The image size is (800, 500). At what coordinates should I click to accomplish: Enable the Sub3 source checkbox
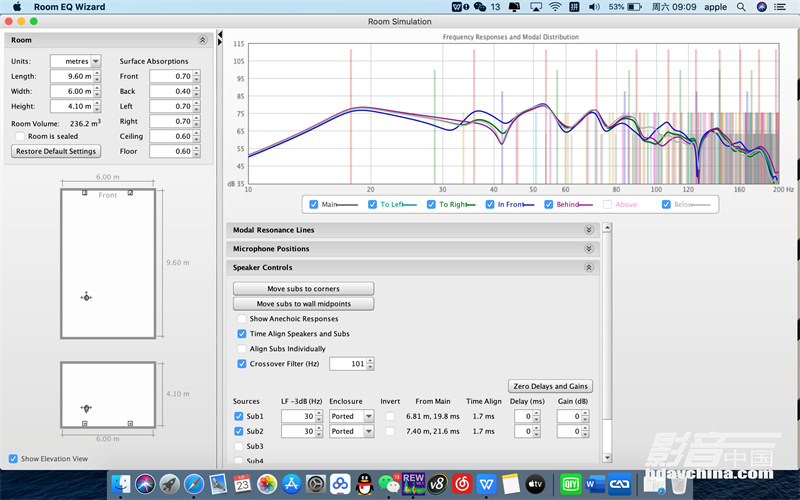(238, 446)
